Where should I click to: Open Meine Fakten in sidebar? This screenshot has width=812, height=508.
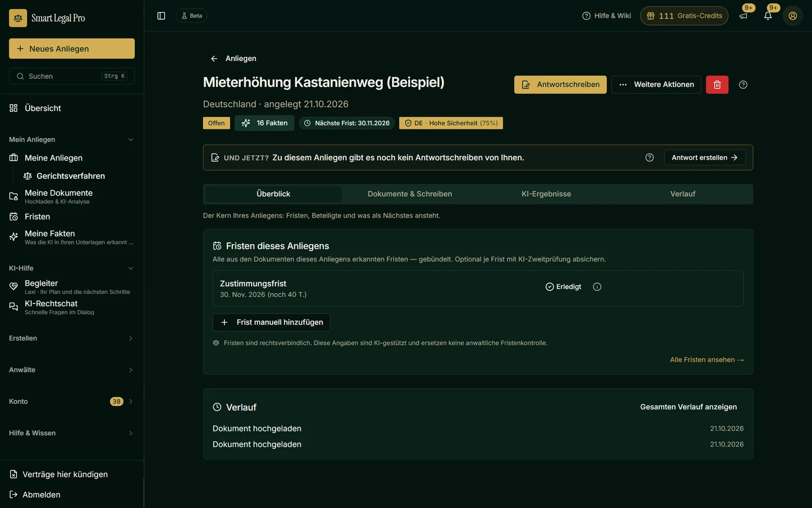tap(72, 237)
